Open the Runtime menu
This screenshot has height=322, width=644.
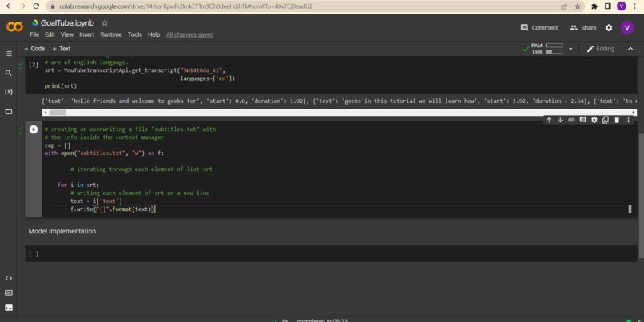coord(111,34)
